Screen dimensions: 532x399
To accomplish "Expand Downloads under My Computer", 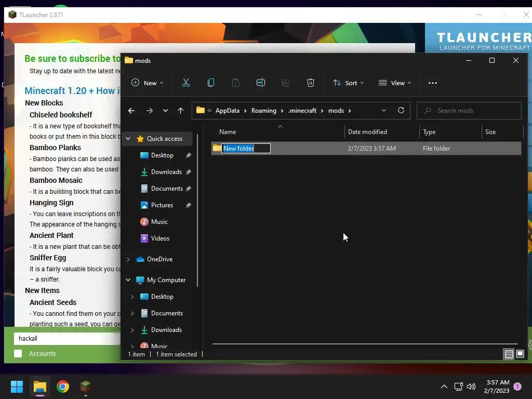I will click(132, 330).
